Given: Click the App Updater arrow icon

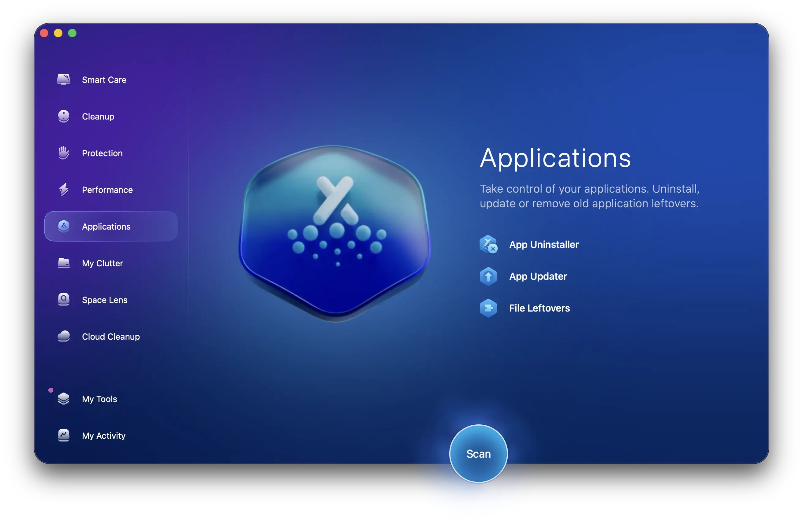Looking at the screenshot, I should [488, 276].
